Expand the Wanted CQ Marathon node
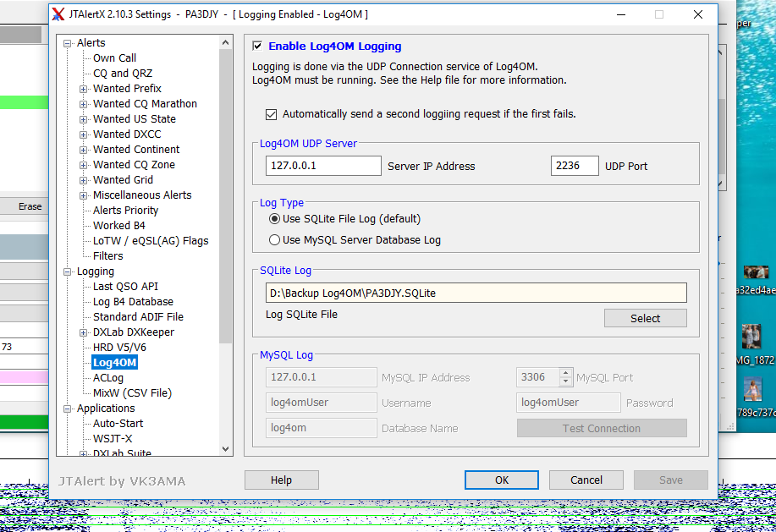This screenshot has width=776, height=532. (x=84, y=104)
